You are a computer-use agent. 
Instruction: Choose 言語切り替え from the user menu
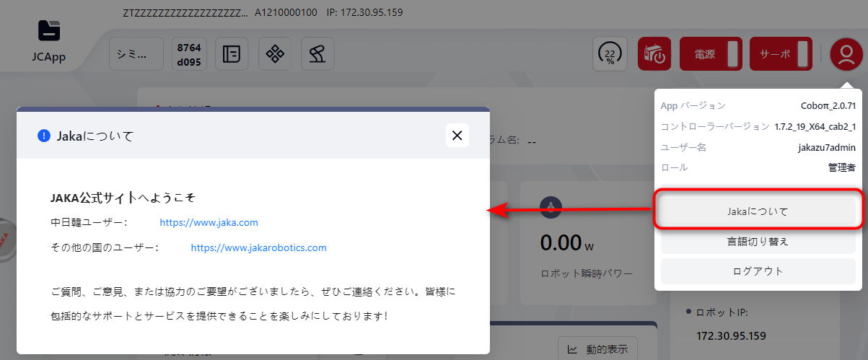point(758,242)
